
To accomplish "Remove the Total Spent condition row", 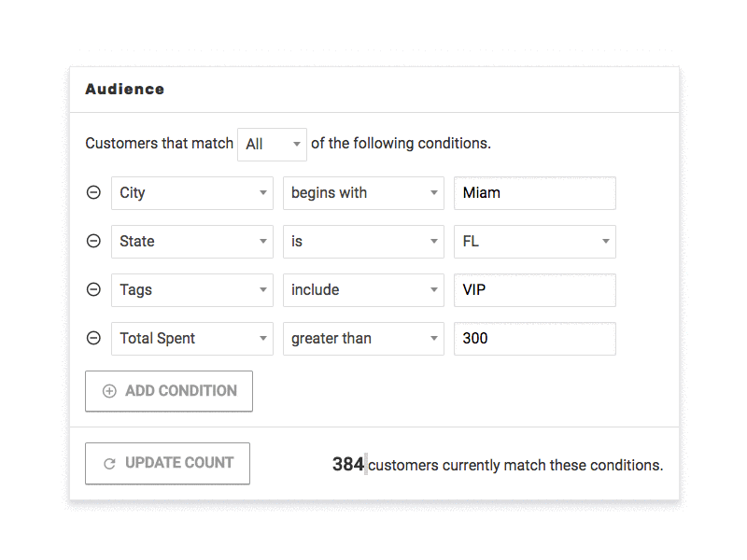I will click(93, 338).
